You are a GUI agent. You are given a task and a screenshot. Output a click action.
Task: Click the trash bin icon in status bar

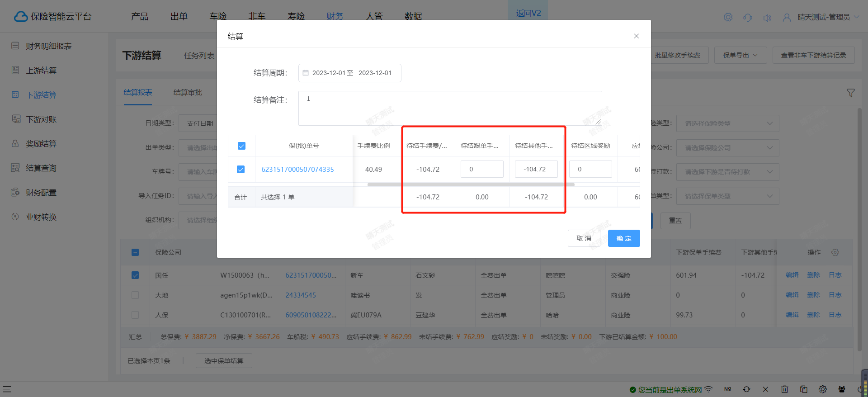[x=784, y=389]
